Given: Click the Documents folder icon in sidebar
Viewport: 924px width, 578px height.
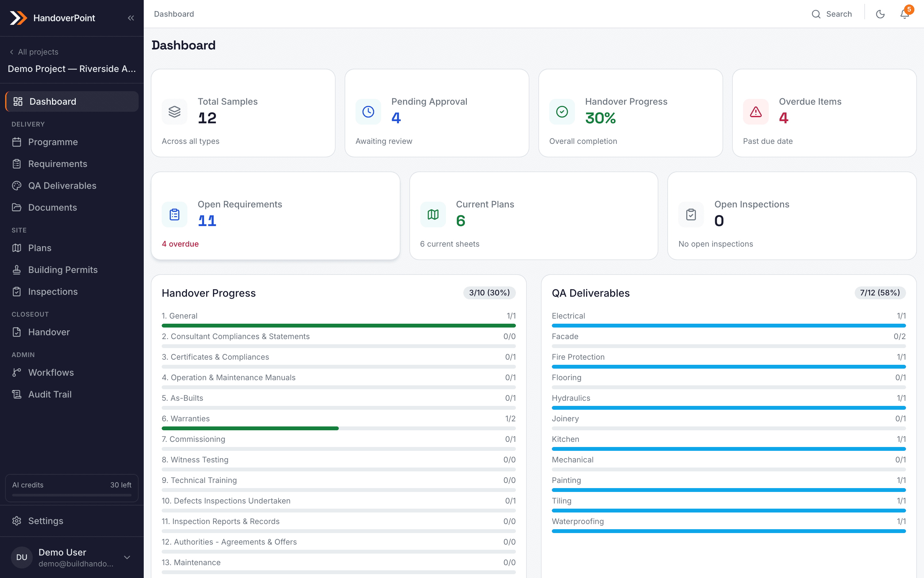Looking at the screenshot, I should coord(17,207).
